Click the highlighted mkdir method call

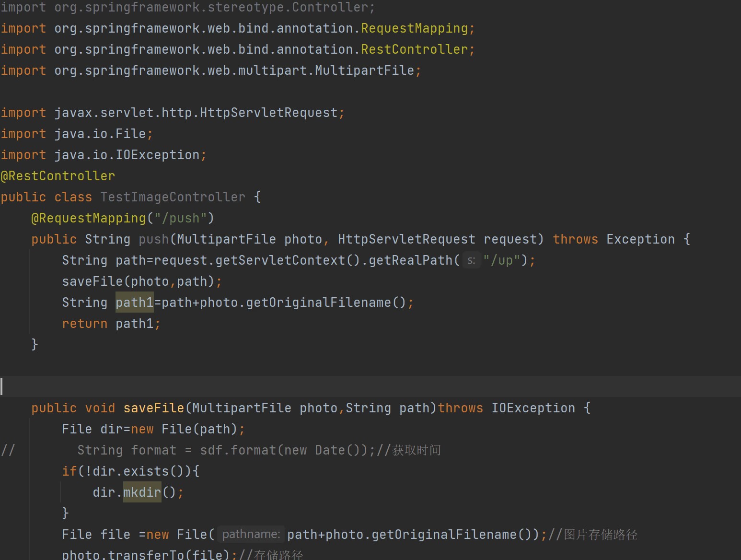(142, 492)
